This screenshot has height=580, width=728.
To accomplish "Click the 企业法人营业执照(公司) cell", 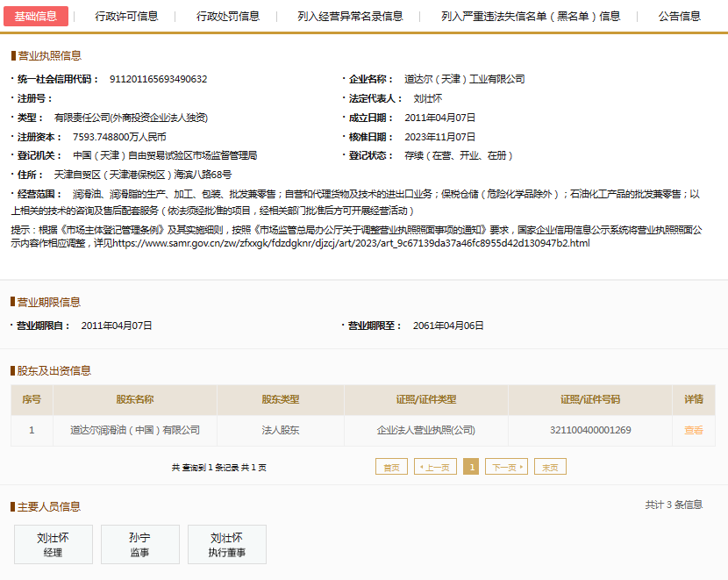I will click(x=426, y=430).
